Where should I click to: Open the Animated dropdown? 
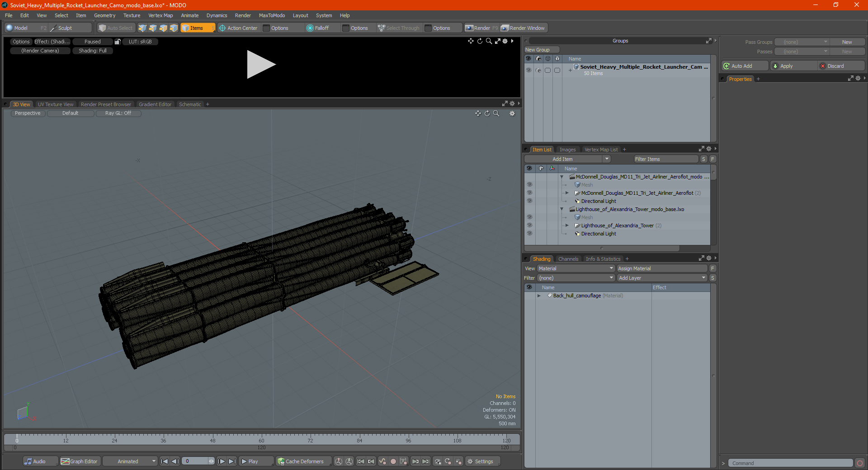point(130,461)
